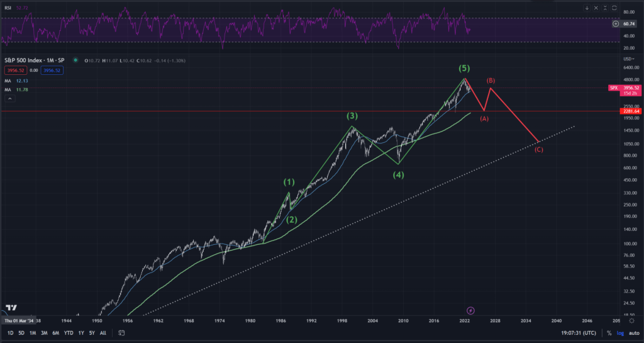This screenshot has width=644, height=343.
Task: Click the 2022 label on the time axis
Action: pyautogui.click(x=465, y=321)
